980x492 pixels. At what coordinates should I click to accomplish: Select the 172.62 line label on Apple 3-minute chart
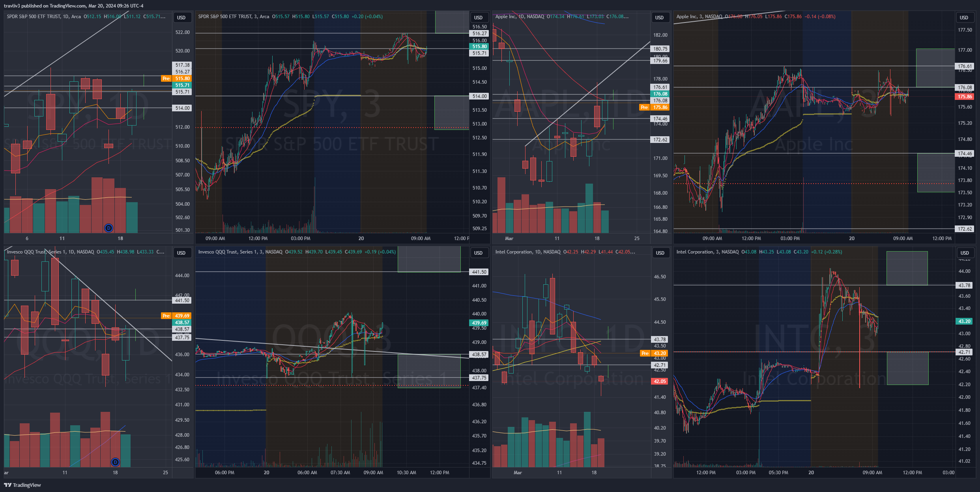pyautogui.click(x=965, y=229)
